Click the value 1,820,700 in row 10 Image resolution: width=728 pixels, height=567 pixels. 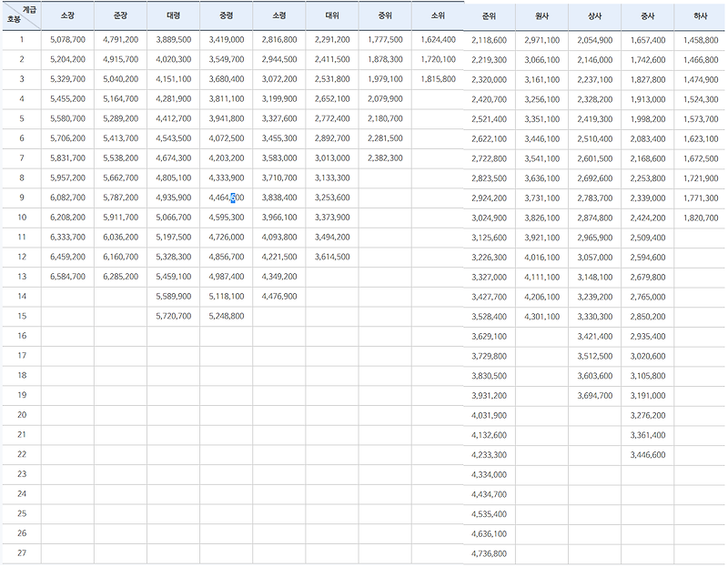(701, 218)
